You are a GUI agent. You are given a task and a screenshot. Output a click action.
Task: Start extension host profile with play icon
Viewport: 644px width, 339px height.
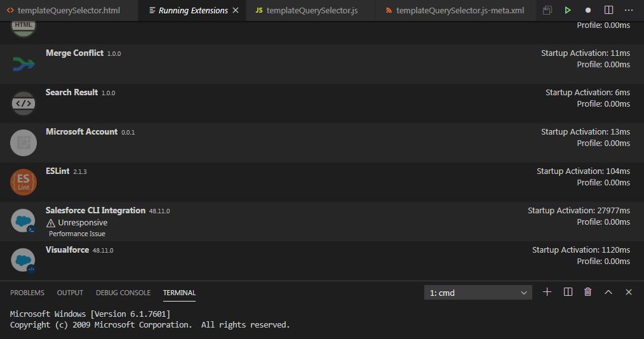[568, 10]
